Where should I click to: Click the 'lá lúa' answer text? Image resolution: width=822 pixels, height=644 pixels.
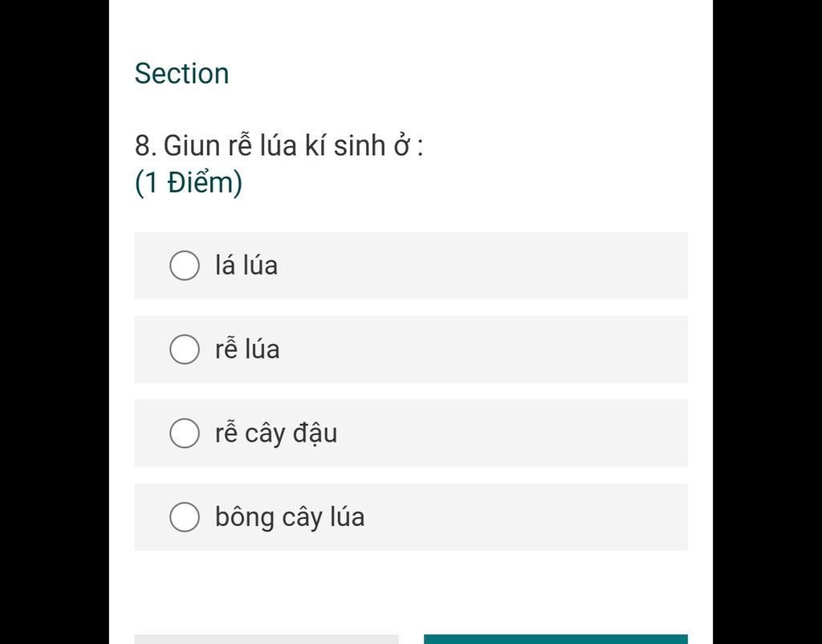246,265
